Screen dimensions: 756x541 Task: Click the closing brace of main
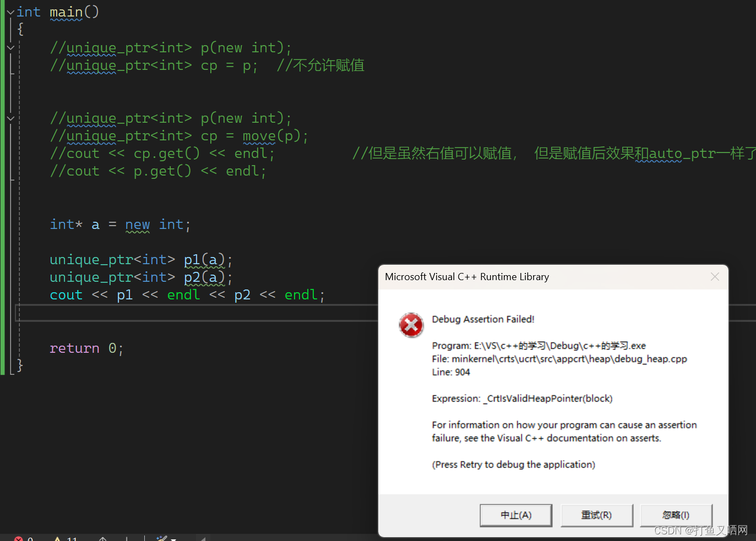[x=20, y=364]
